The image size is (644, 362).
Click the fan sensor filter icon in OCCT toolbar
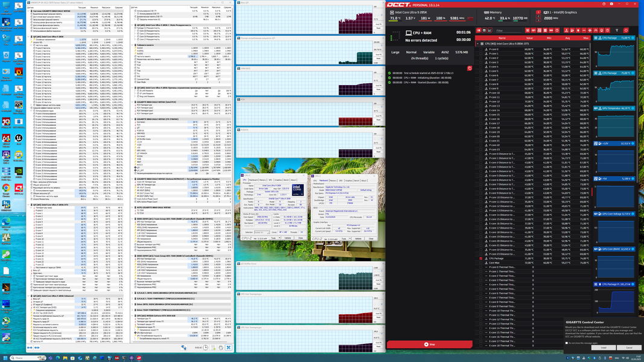tap(590, 30)
